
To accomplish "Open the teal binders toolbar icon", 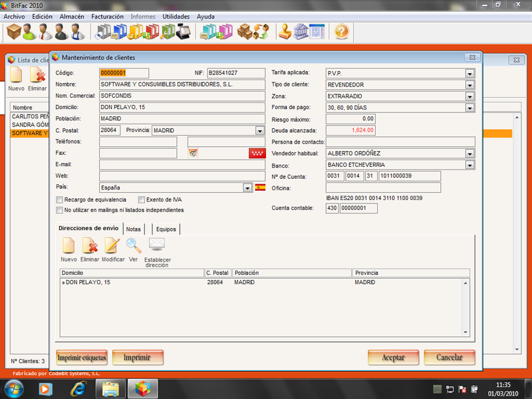I will [208, 31].
